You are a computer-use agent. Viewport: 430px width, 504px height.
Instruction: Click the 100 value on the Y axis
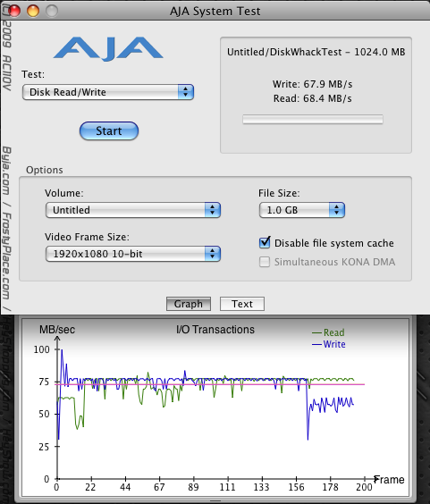[x=42, y=349]
